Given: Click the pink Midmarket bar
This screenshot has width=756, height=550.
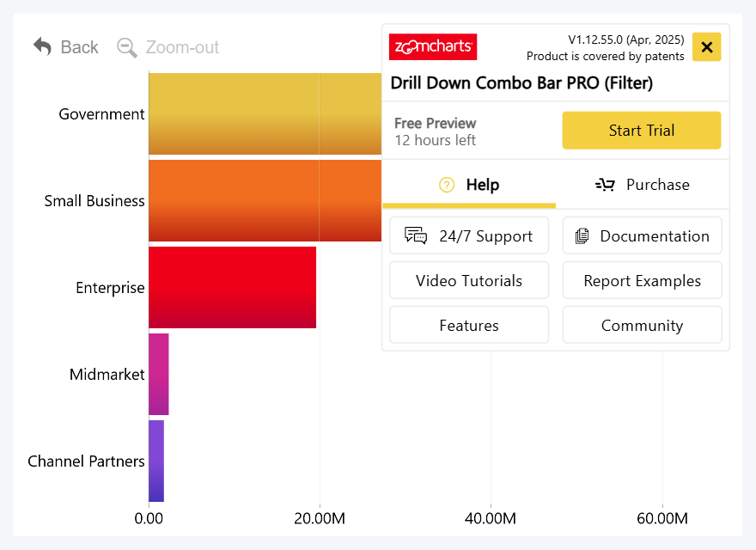Looking at the screenshot, I should click(159, 374).
